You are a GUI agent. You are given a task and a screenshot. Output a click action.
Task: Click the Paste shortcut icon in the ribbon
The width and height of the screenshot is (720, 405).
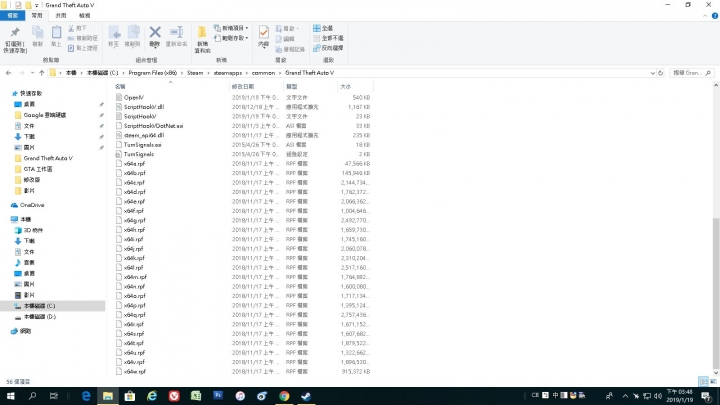point(71,48)
